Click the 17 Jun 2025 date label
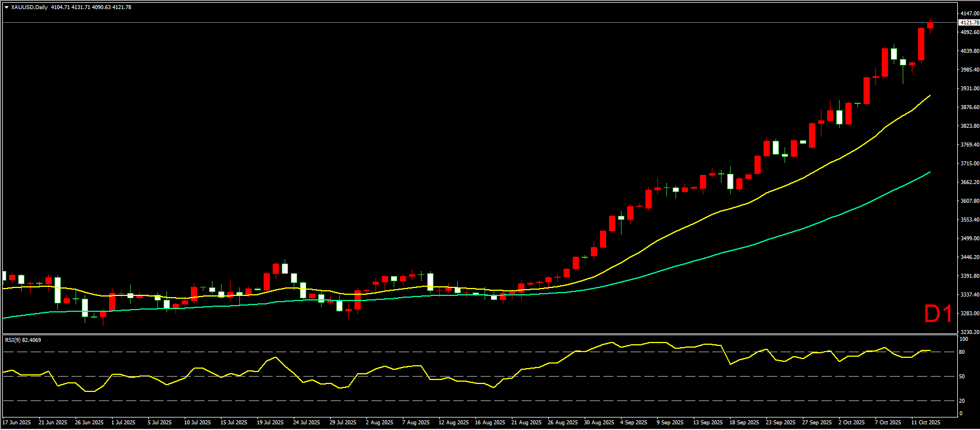 tap(17, 423)
